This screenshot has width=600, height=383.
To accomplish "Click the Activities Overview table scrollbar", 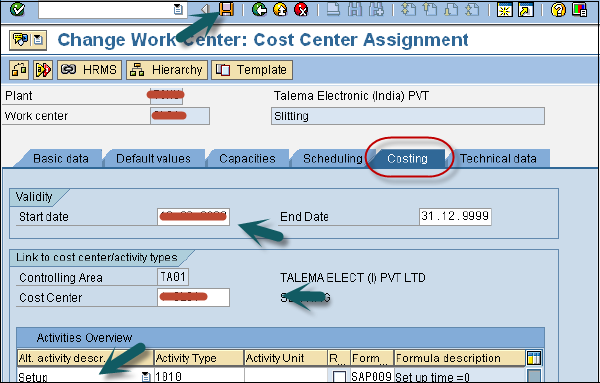I will pos(534,375).
